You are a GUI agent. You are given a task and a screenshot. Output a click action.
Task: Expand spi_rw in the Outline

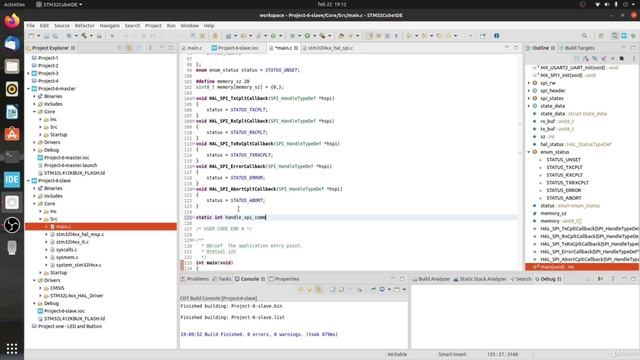pyautogui.click(x=529, y=83)
